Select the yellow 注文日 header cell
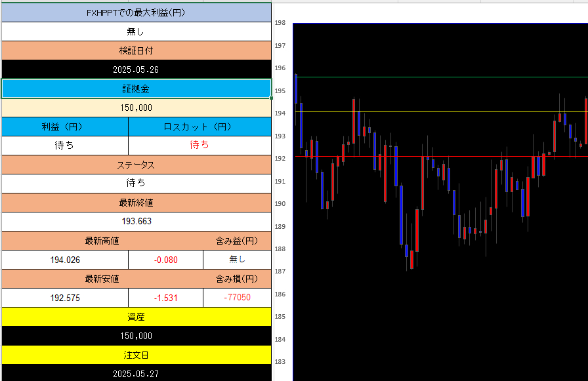This screenshot has width=588, height=381. [136, 355]
